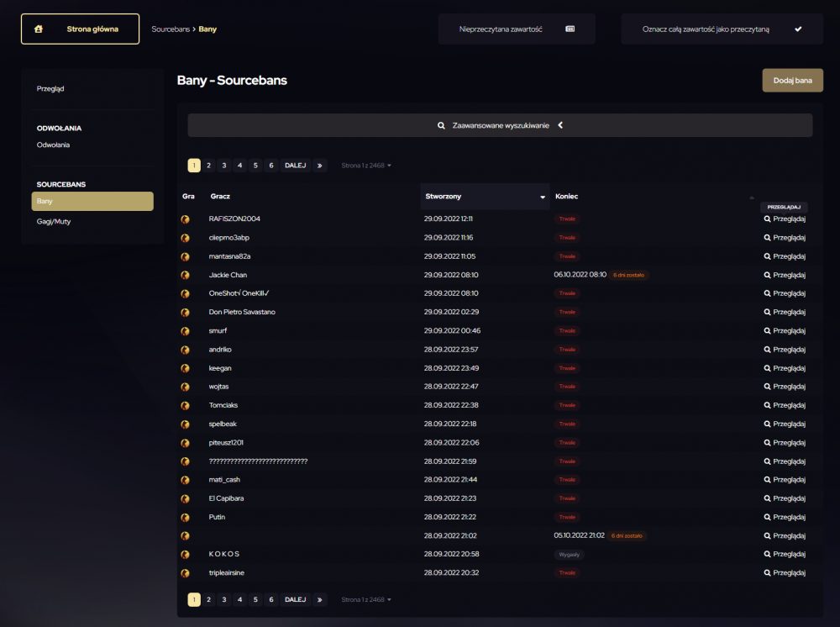Click the home icon in Strona główna
This screenshot has width=840, height=627.
tap(39, 29)
